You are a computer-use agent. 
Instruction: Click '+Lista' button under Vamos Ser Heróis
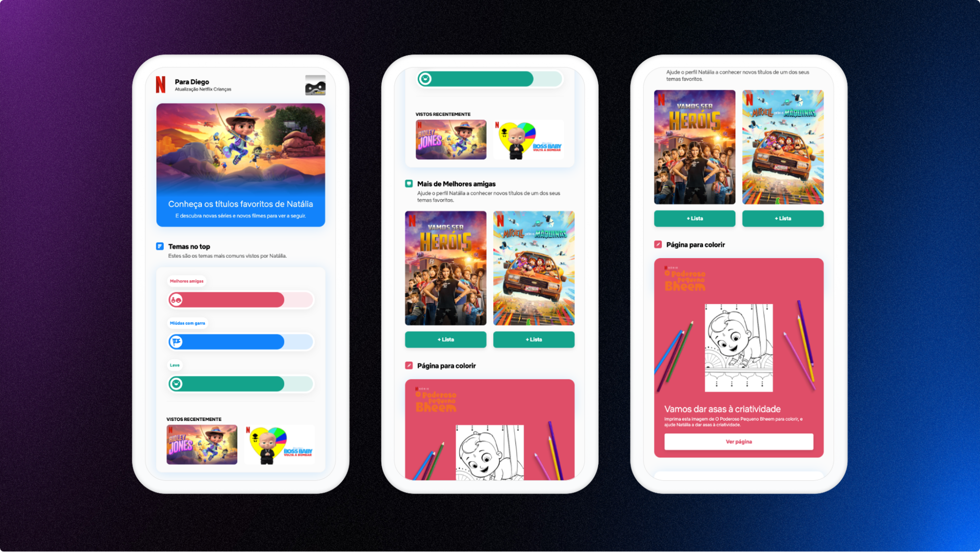click(445, 339)
